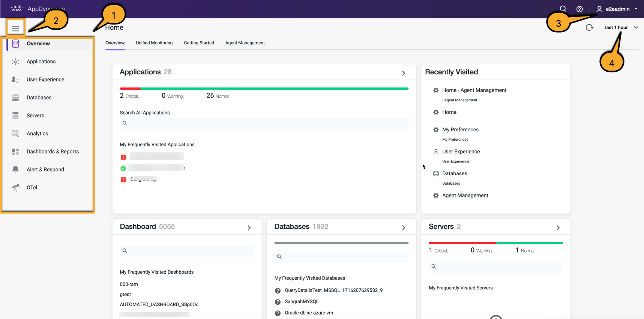Image resolution: width=644 pixels, height=319 pixels.
Task: Click gear icon beside Home - Agent Management
Action: pyautogui.click(x=436, y=90)
